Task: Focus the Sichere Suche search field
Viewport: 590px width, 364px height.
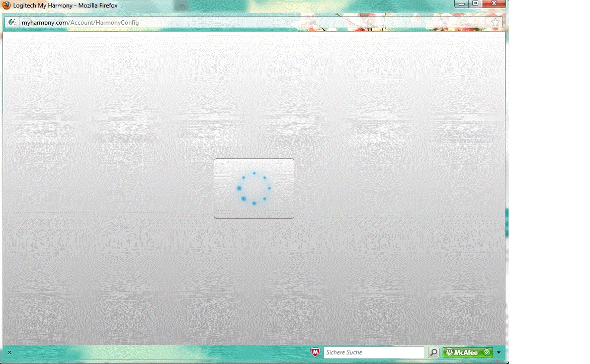Action: 374,352
